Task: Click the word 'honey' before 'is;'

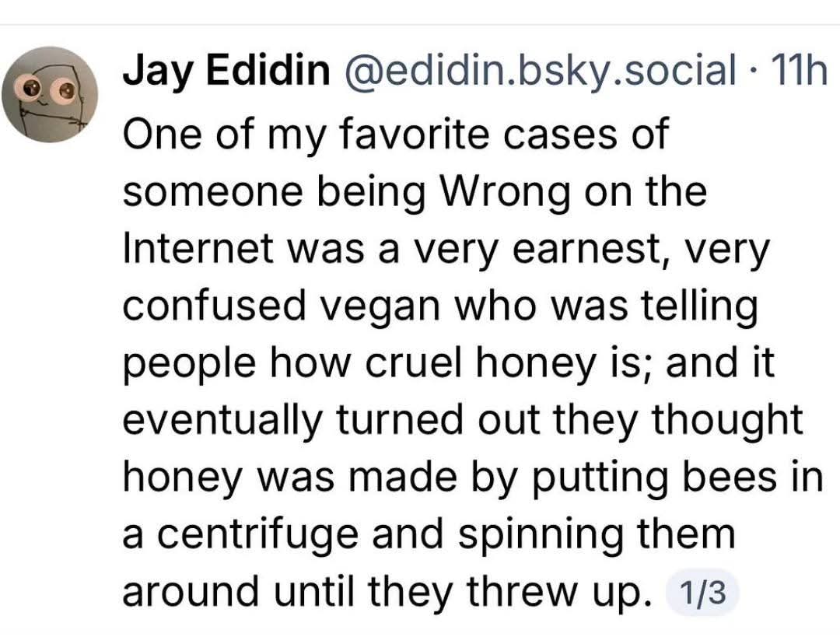Action: tap(536, 364)
